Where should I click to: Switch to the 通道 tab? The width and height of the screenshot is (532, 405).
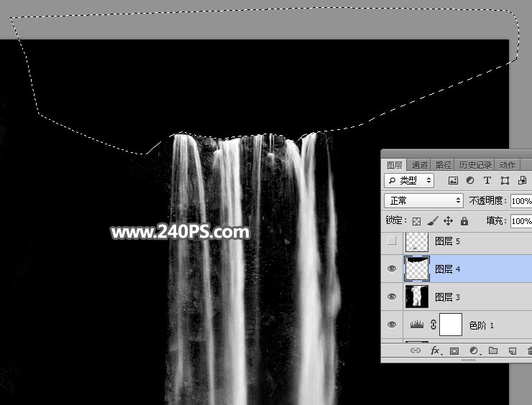point(419,165)
